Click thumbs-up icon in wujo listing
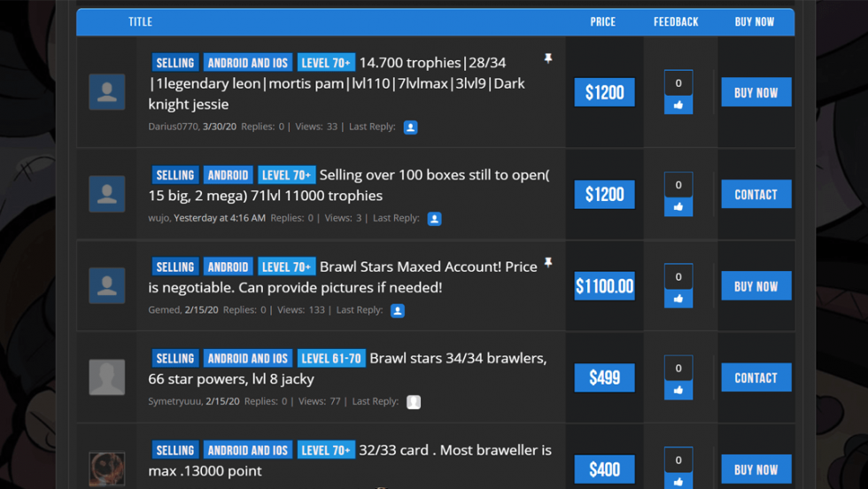 (678, 206)
